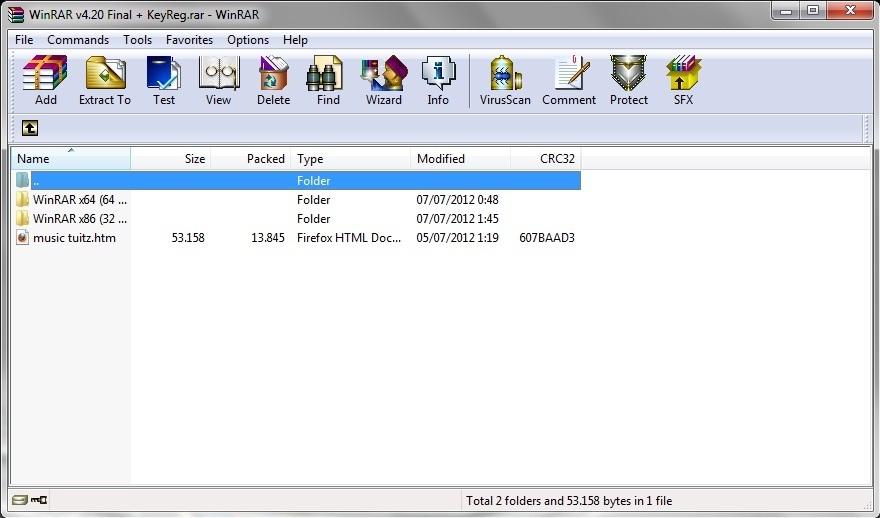The image size is (880, 518).
Task: Select the 'WinRAR x86 (32 ...' folder name
Action: (x=80, y=219)
